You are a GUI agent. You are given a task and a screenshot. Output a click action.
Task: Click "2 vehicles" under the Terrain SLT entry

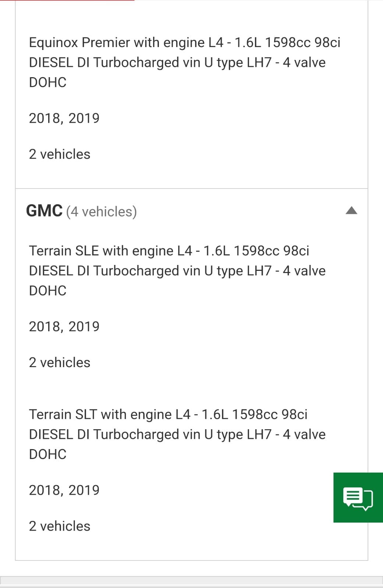60,526
